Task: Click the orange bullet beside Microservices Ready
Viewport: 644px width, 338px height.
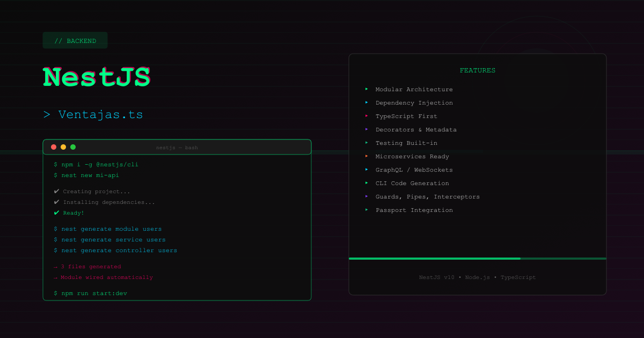Action: coord(367,156)
